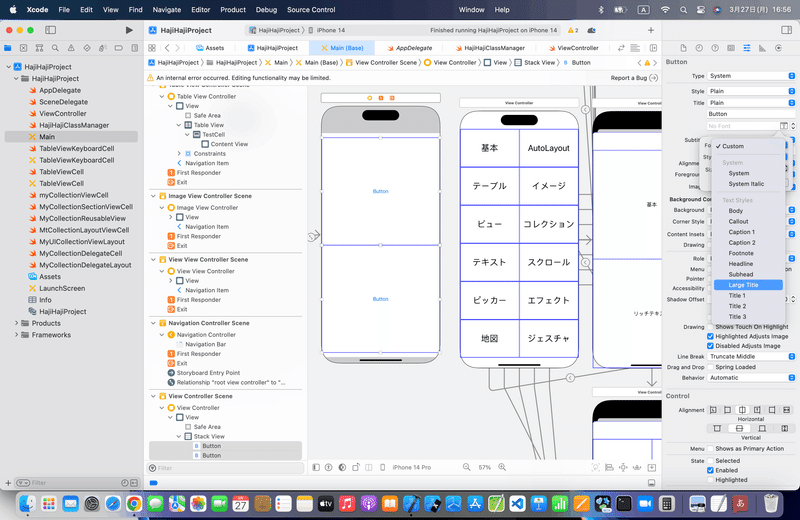The height and width of the screenshot is (520, 800).
Task: Edit the Title text field containing Button
Action: click(x=751, y=114)
